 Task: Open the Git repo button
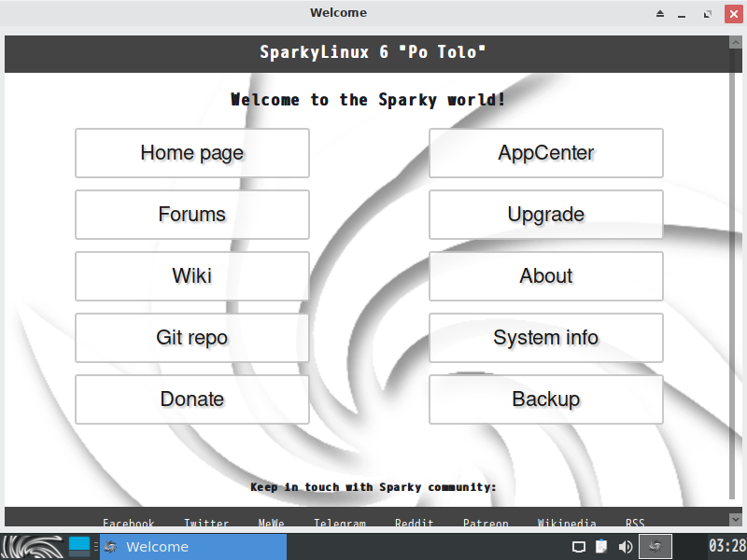[192, 338]
